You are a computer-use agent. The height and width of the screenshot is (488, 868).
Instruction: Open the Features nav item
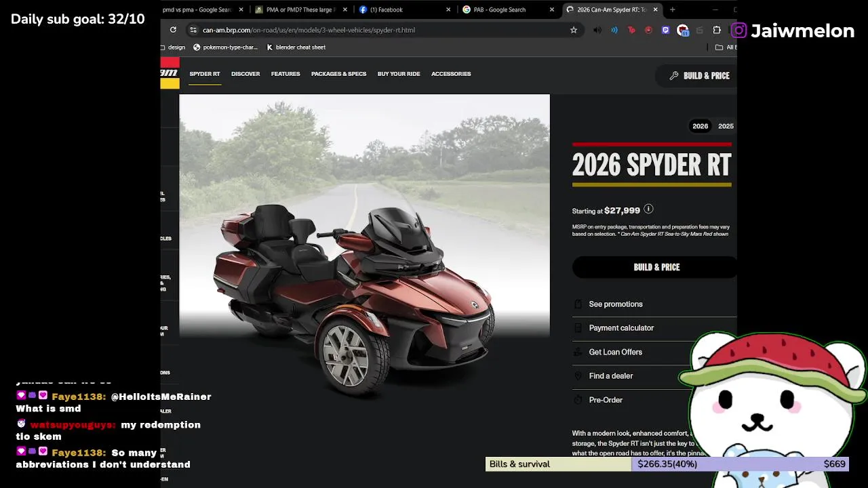(x=285, y=74)
